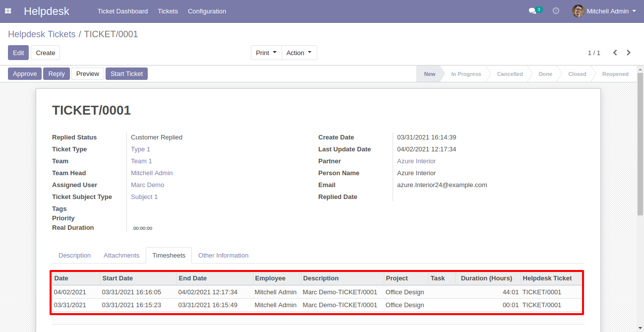Click duration value 44:01

tap(511, 292)
